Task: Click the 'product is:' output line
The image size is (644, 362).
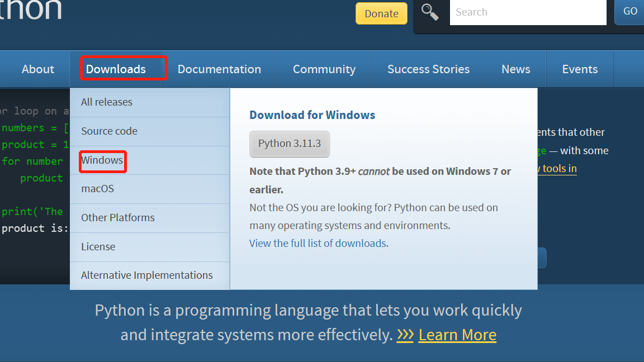Action: 35,228
